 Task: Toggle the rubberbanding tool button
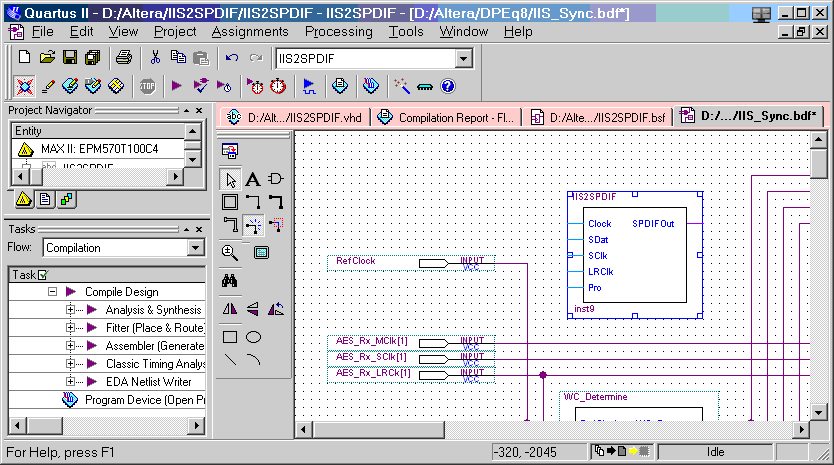[x=253, y=226]
